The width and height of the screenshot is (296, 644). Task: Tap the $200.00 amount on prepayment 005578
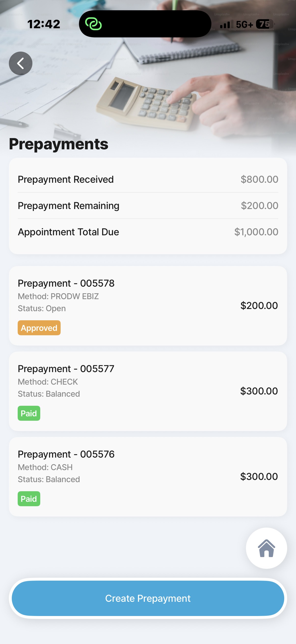pos(259,306)
